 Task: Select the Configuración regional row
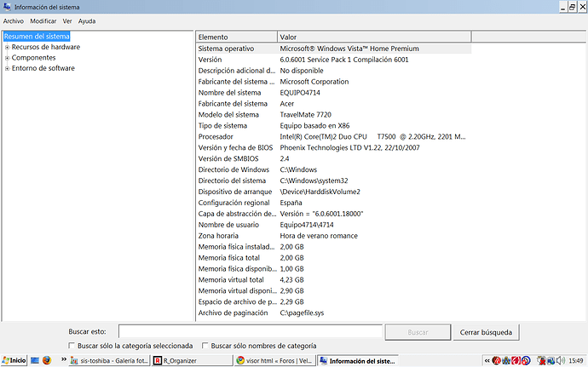point(334,203)
